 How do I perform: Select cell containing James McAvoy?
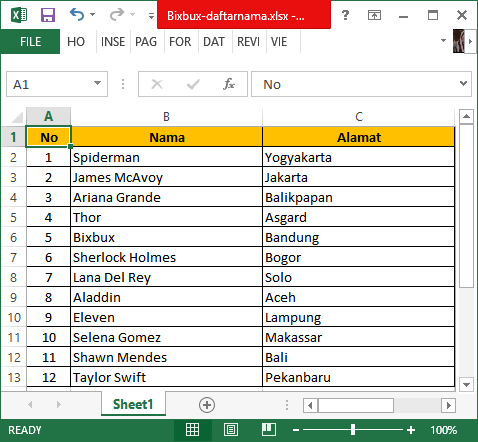click(167, 177)
